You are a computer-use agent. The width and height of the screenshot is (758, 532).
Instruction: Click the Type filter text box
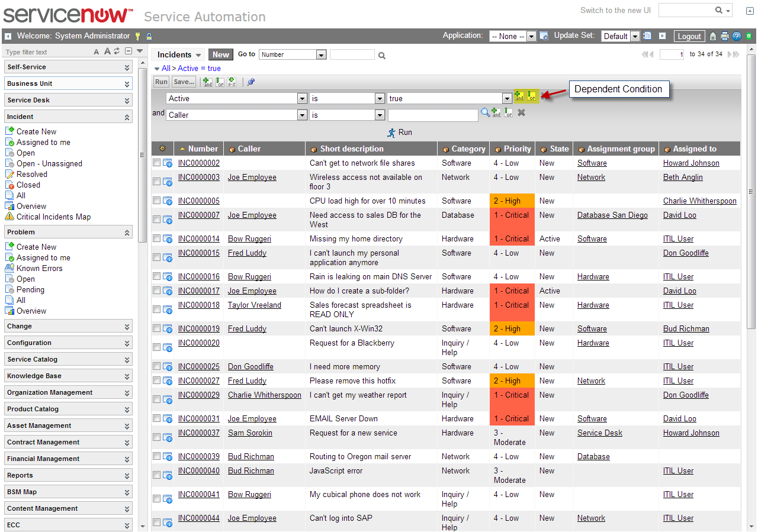(47, 52)
